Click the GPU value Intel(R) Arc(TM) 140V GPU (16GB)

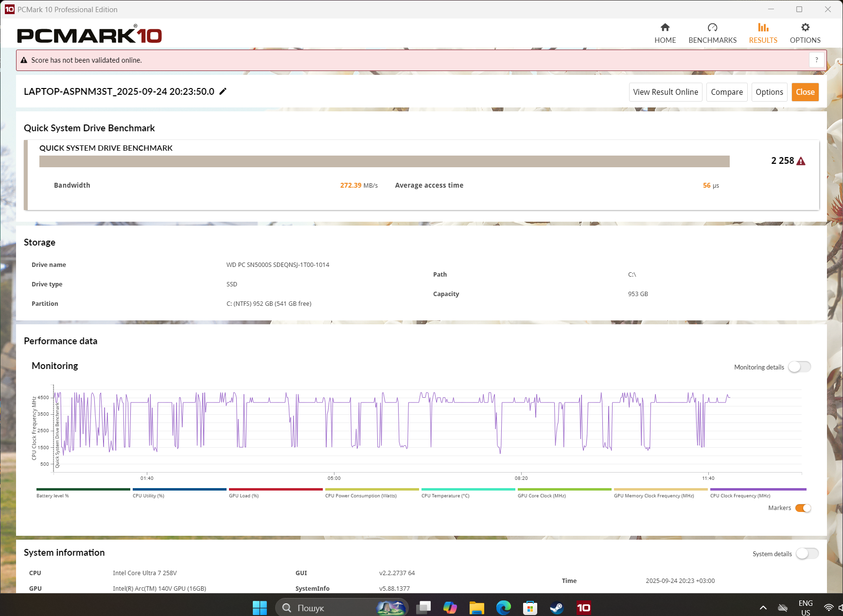point(159,589)
